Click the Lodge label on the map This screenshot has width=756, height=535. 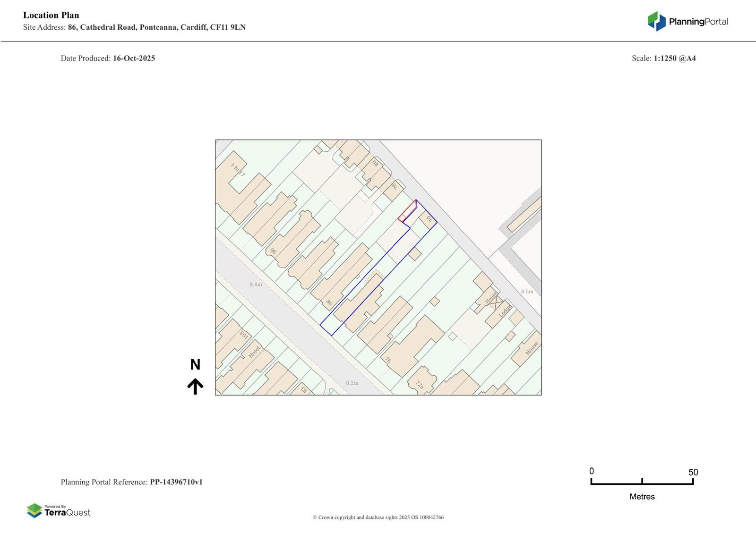click(x=505, y=311)
